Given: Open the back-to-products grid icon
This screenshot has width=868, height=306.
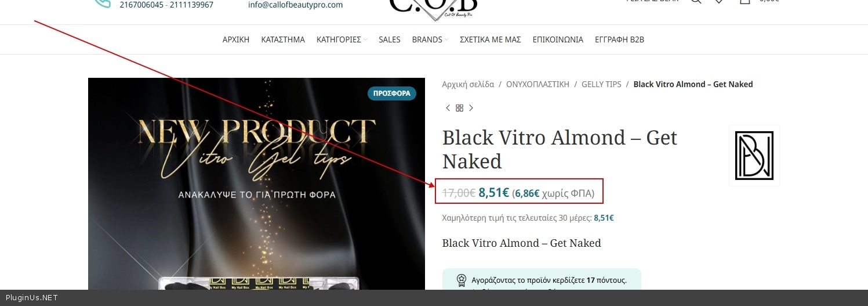Looking at the screenshot, I should pyautogui.click(x=459, y=108).
